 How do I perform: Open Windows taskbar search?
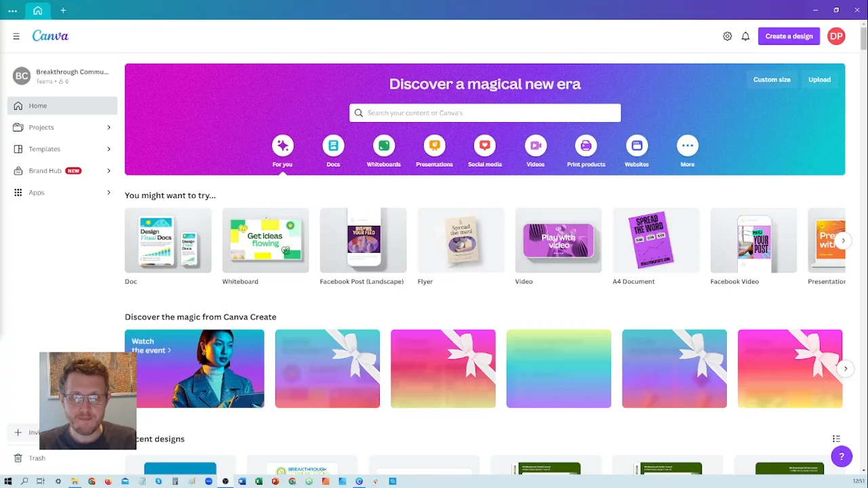(x=24, y=481)
